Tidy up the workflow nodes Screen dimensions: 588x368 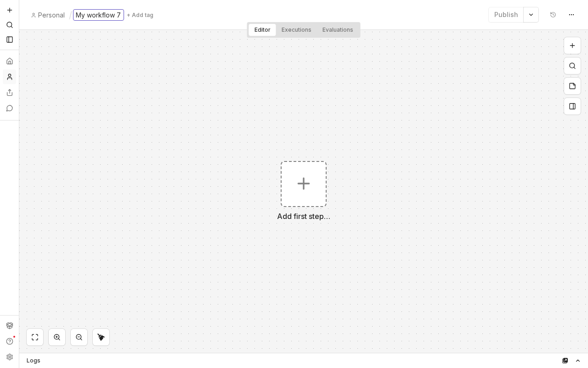pos(101,337)
